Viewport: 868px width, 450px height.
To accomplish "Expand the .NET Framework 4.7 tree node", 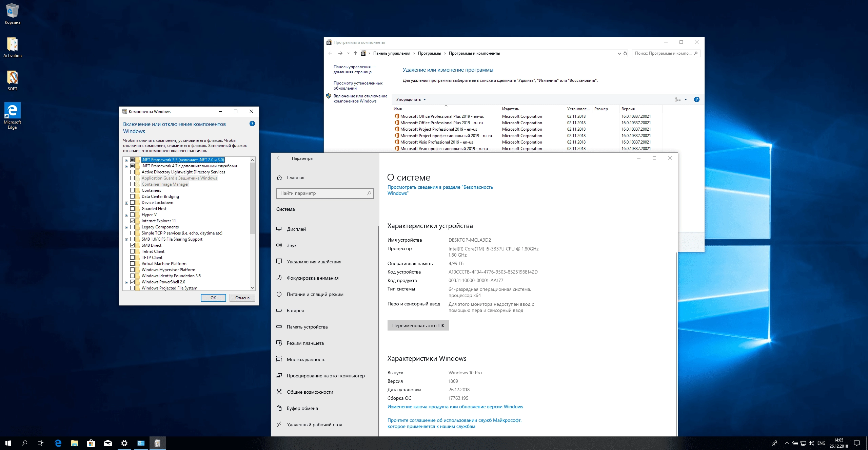I will click(126, 166).
